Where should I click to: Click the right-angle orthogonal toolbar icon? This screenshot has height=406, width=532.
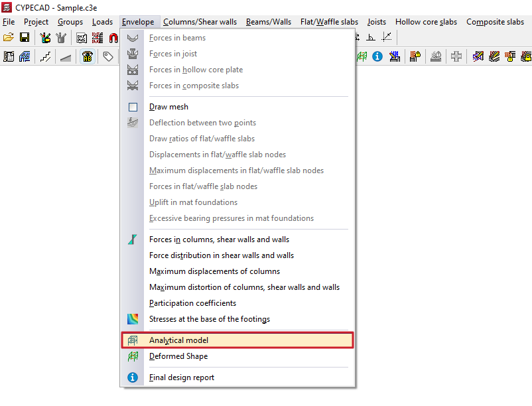coord(371,37)
